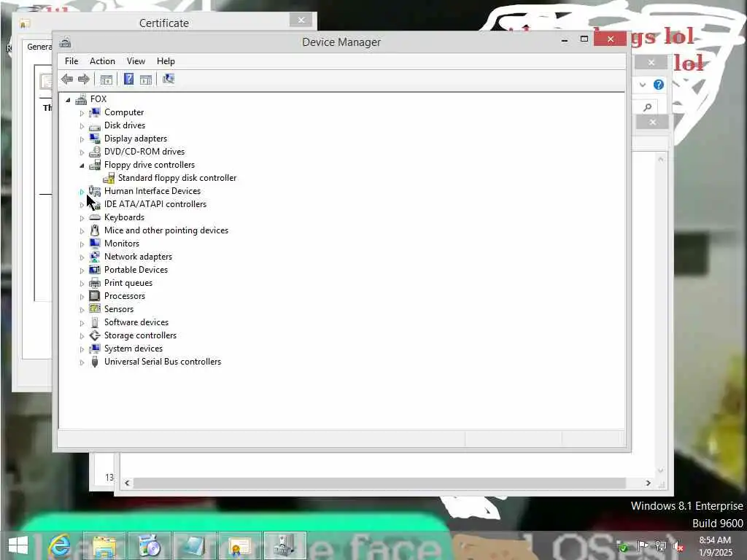
Task: Expand the Disk drives node arrow
Action: click(82, 126)
